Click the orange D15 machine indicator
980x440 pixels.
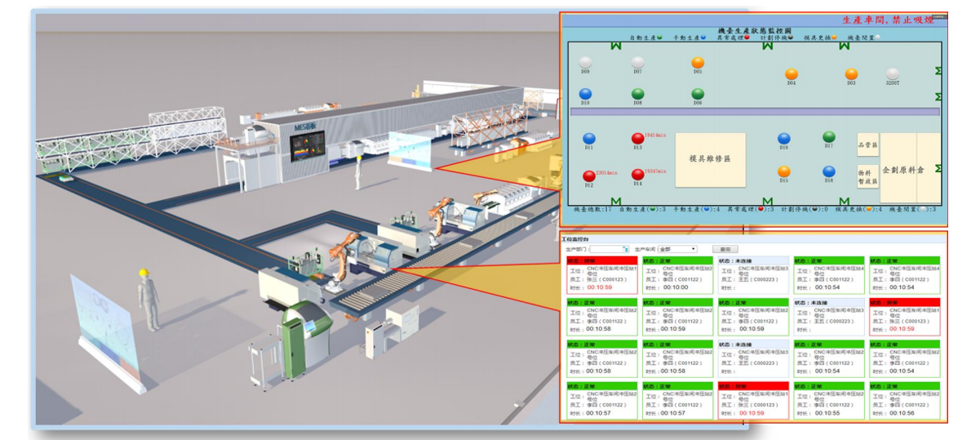pos(784,171)
